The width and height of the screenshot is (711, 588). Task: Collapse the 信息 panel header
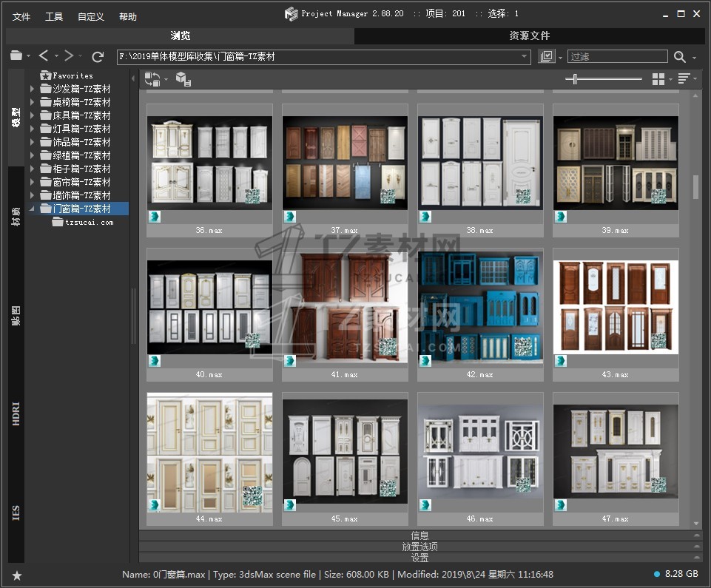click(419, 535)
